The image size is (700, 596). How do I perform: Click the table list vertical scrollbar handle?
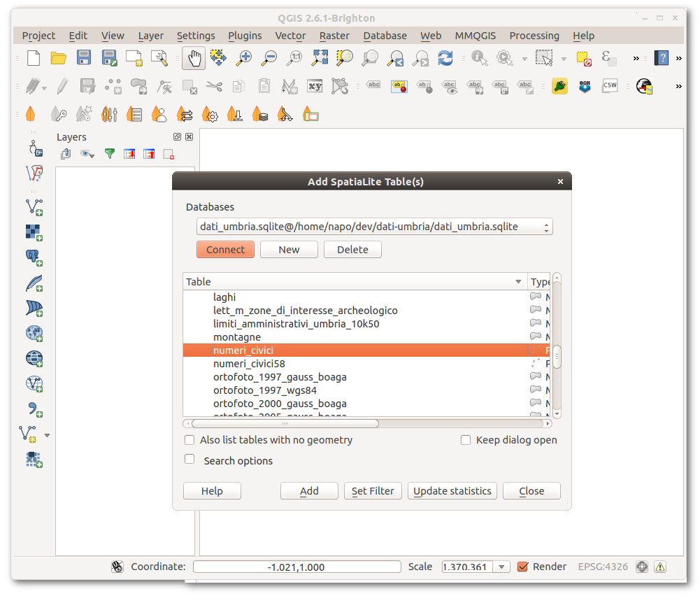coord(557,357)
